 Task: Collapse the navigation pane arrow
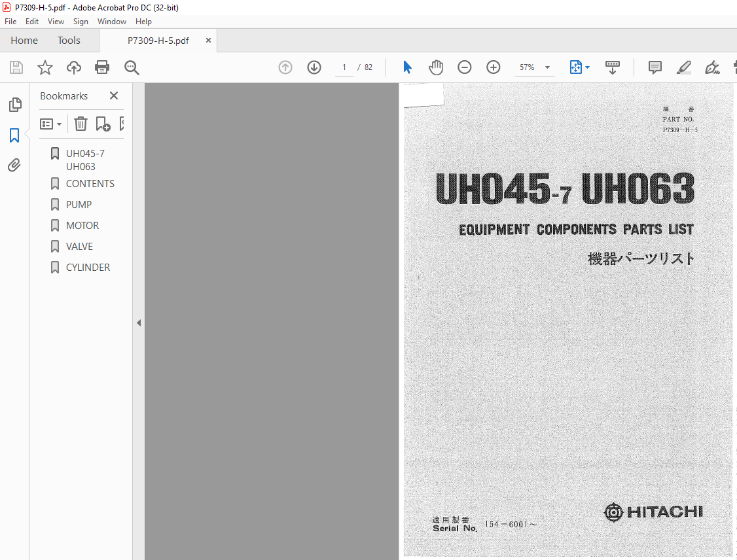point(139,323)
